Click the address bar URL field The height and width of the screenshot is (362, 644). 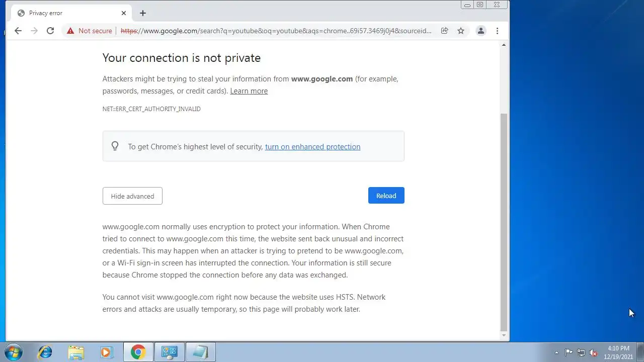(276, 31)
